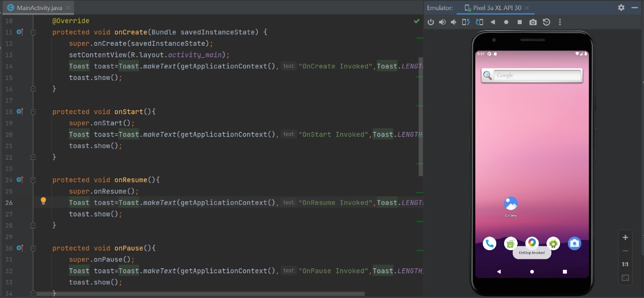Collapse onStart via closing fold marker line 22

coord(33,157)
